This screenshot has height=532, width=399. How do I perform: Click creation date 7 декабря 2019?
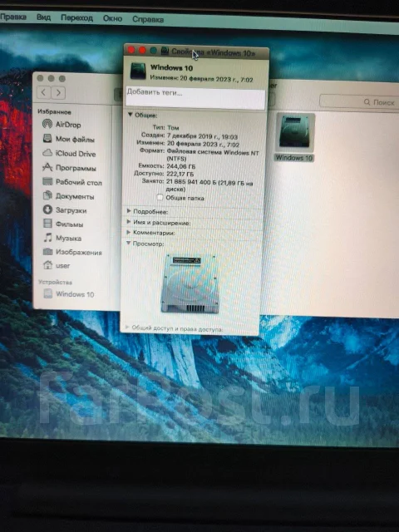202,136
